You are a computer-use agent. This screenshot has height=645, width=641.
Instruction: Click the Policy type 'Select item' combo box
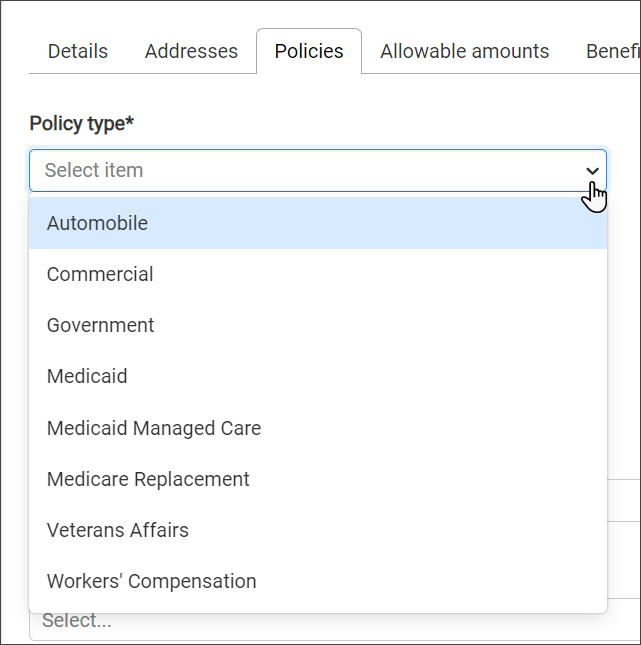300,171
